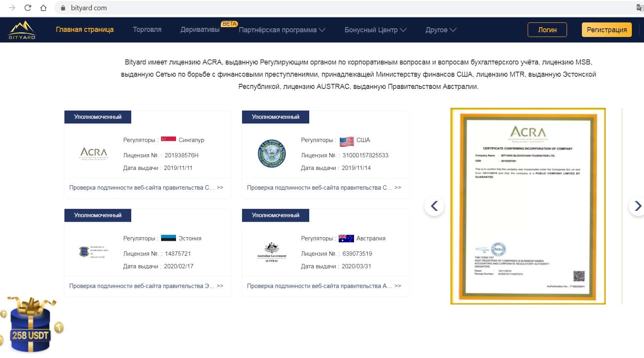
Task: Click the Логин button
Action: [547, 30]
